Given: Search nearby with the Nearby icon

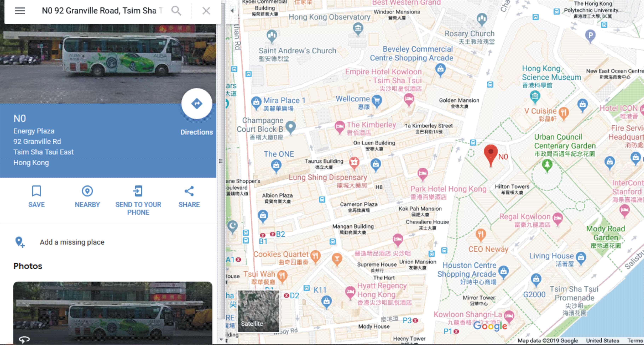Looking at the screenshot, I should 87,191.
